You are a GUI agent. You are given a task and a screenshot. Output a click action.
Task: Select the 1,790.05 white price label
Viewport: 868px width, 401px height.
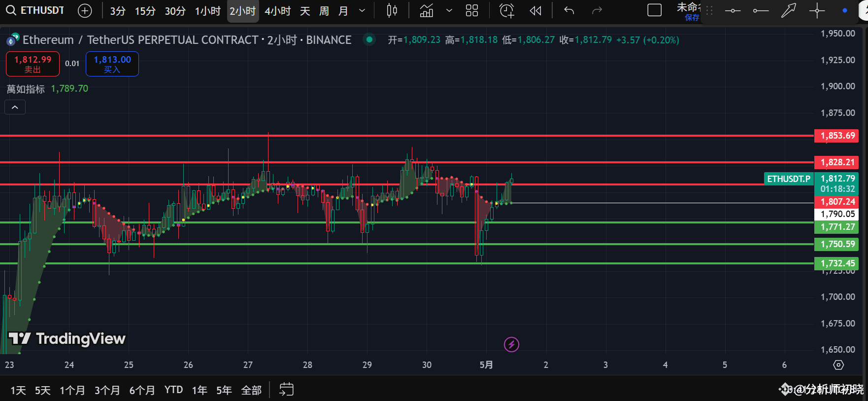click(836, 214)
